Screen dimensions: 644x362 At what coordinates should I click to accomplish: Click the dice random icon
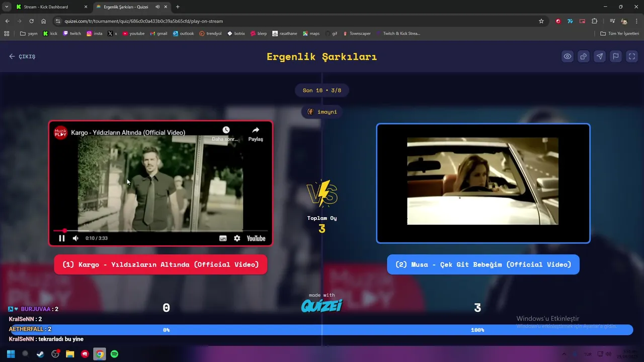tap(584, 56)
